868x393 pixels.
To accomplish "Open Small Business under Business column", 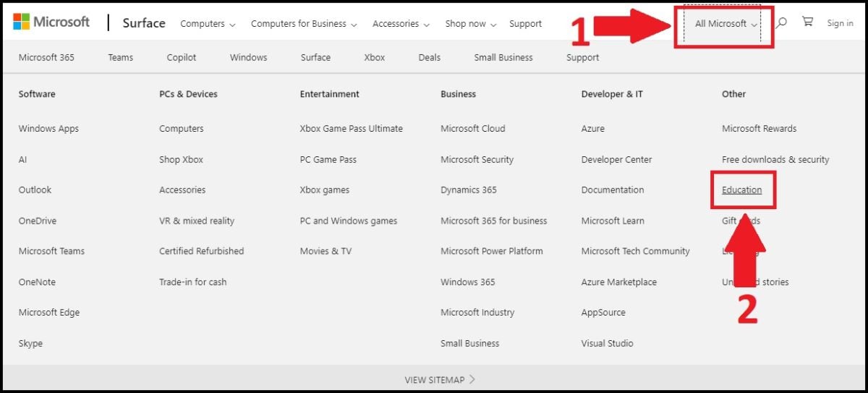I will 470,343.
